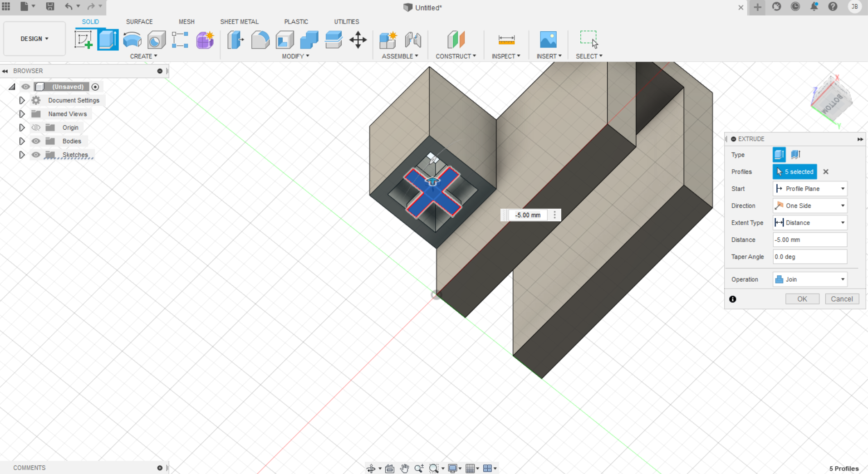Switch to the UTILITIES tab

click(x=347, y=21)
